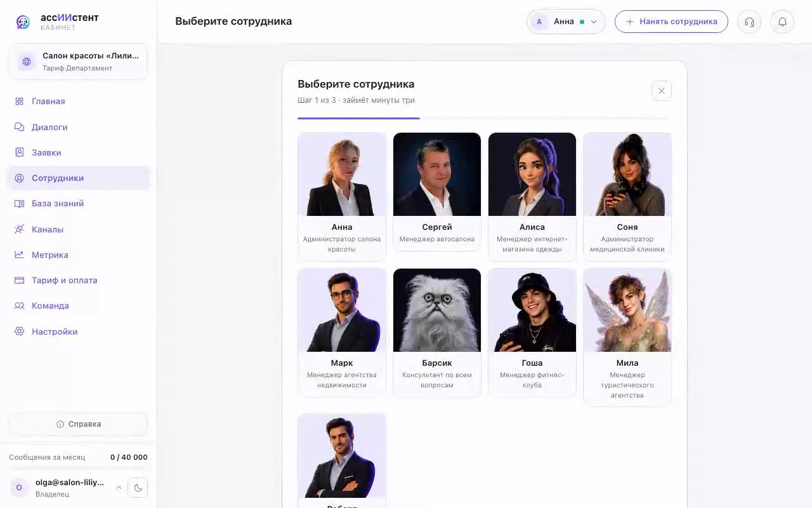Click the Настройки gear icon
This screenshot has width=812, height=508.
point(19,331)
